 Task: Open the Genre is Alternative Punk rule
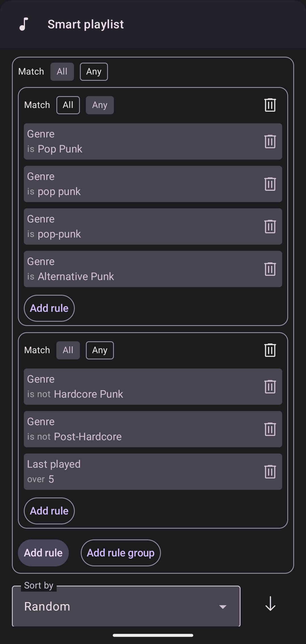coord(139,269)
